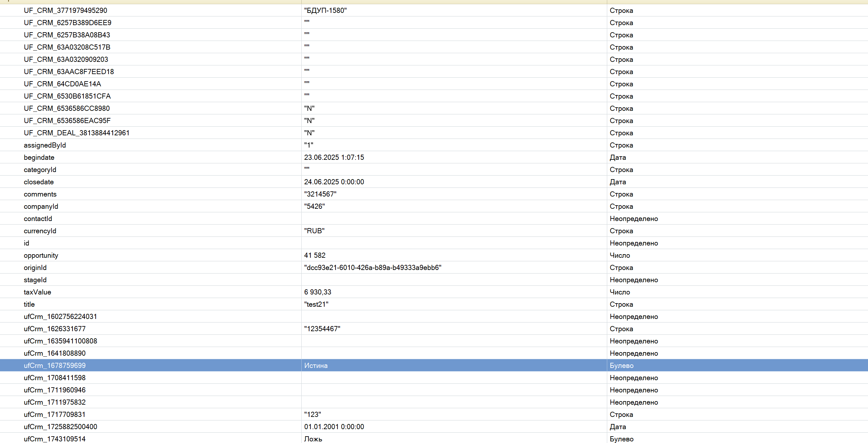Select the UF_CRM_6536586CC8980 field name
Screen dimensions: 868x443
coord(67,109)
